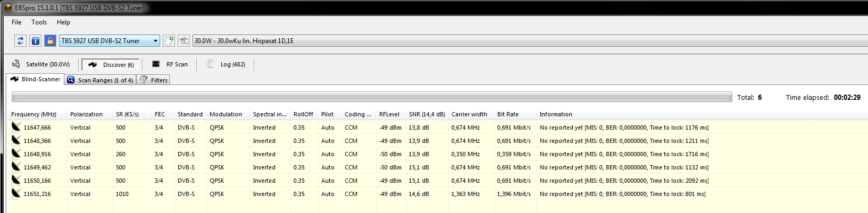Open the blue info icon
This screenshot has width=868, height=213.
[35, 41]
